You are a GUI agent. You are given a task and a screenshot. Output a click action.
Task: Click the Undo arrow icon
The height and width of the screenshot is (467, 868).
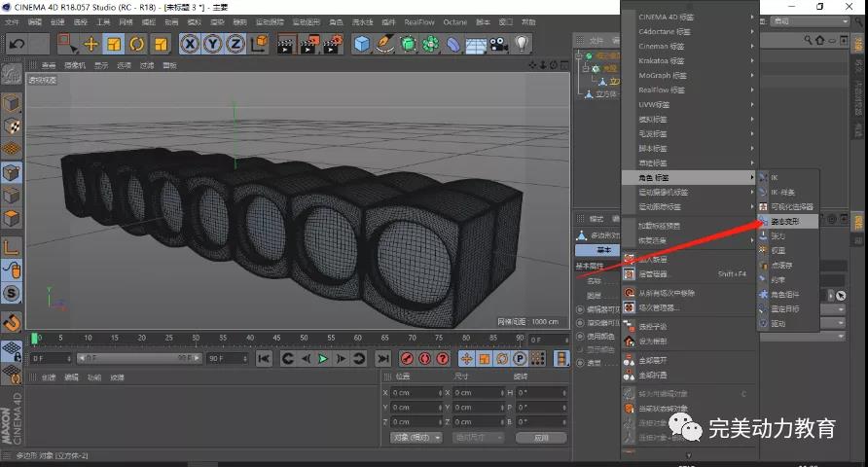coord(17,44)
